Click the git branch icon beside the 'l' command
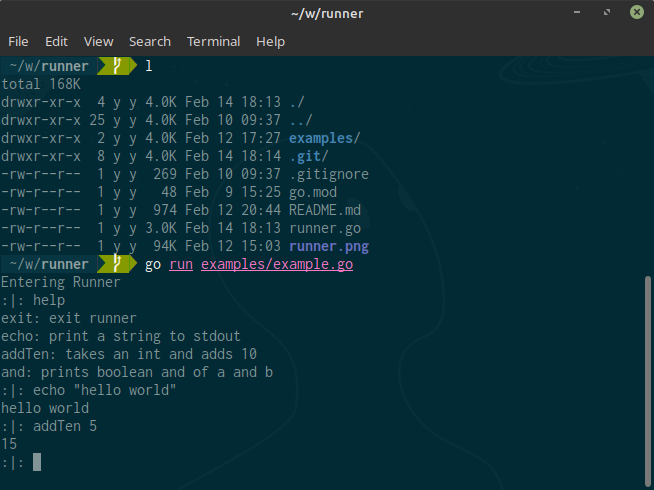 point(117,66)
